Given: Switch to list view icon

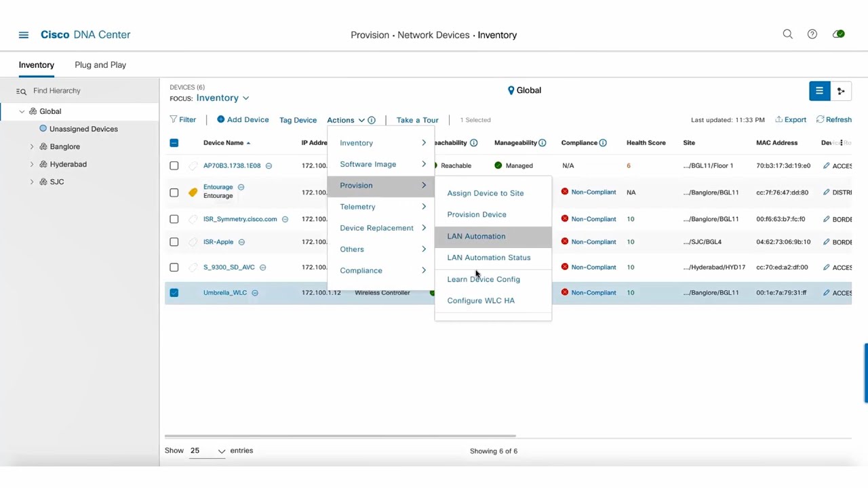Looking at the screenshot, I should click(x=819, y=91).
